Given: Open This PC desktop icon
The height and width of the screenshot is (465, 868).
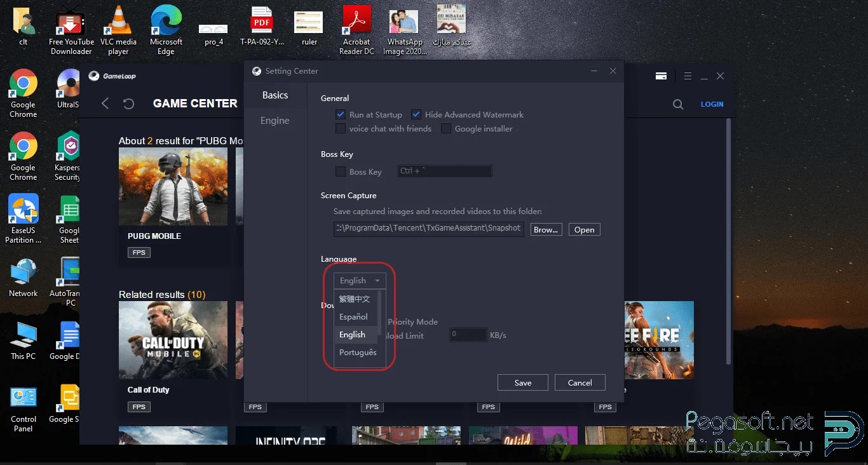Looking at the screenshot, I should point(24,341).
